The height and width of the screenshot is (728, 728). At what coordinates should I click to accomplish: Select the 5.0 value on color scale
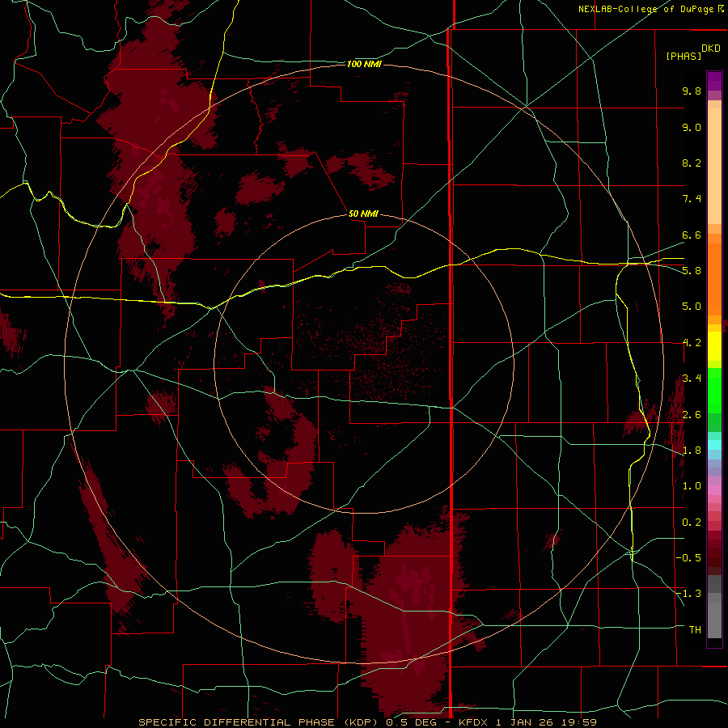pyautogui.click(x=692, y=307)
